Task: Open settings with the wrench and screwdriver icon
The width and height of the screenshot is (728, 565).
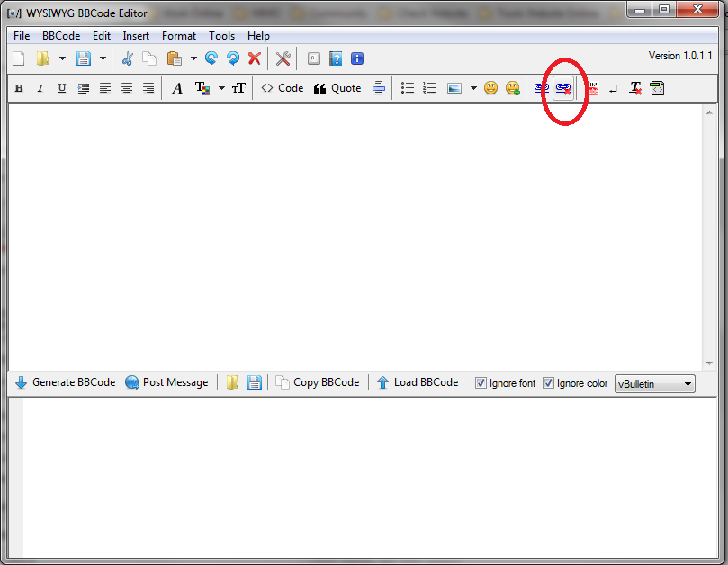Action: pyautogui.click(x=283, y=58)
